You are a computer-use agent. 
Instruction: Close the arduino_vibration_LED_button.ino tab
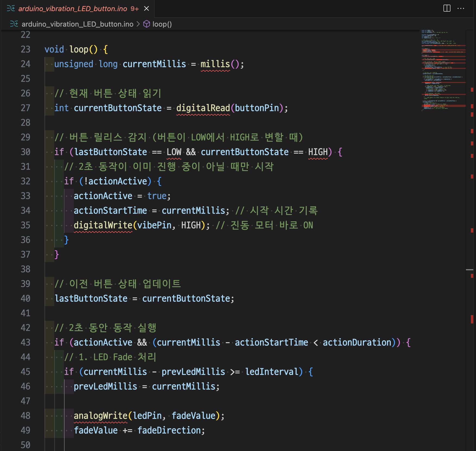point(147,9)
